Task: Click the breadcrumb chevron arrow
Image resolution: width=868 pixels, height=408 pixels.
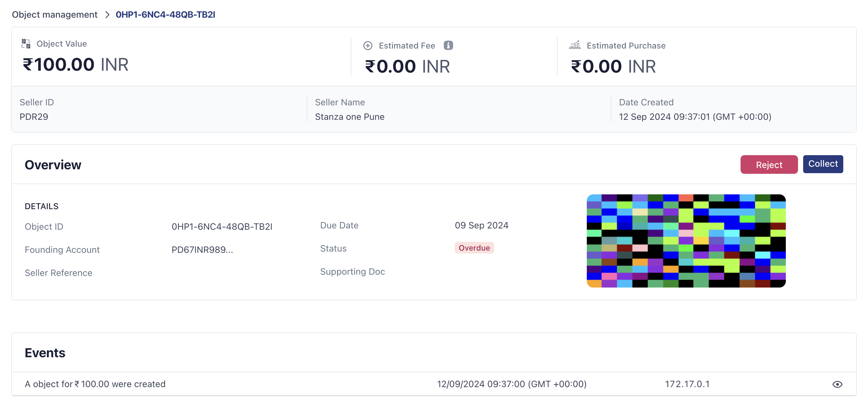Action: click(x=107, y=15)
